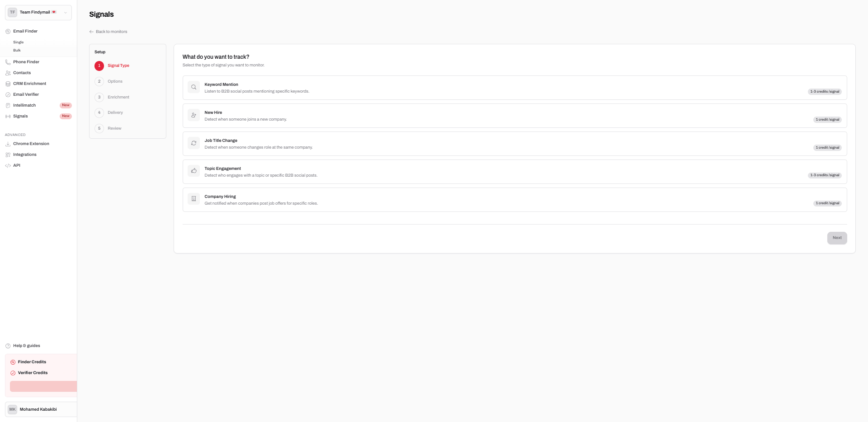Click the CRM Enrichment database icon
This screenshot has height=422, width=868.
[8, 84]
